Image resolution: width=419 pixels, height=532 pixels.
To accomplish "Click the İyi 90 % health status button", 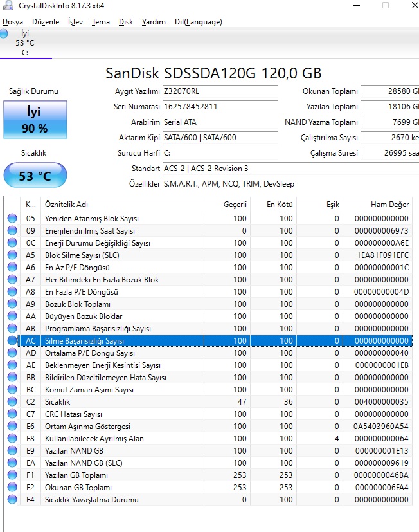I will click(x=35, y=120).
